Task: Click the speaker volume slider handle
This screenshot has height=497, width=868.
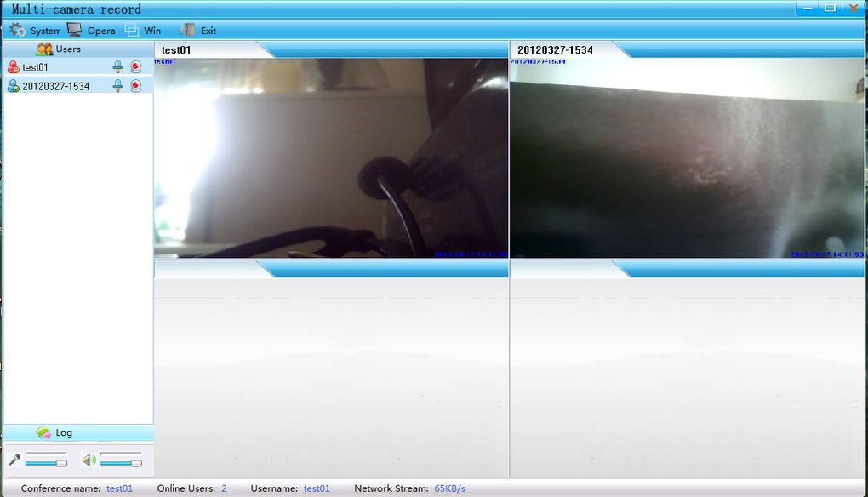Action: (x=136, y=462)
